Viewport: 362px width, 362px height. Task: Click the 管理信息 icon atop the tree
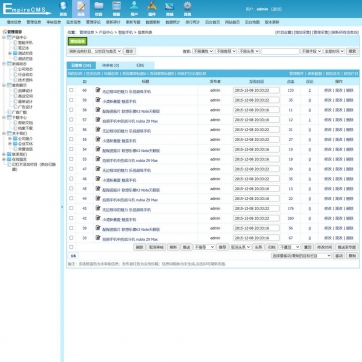coord(5,32)
